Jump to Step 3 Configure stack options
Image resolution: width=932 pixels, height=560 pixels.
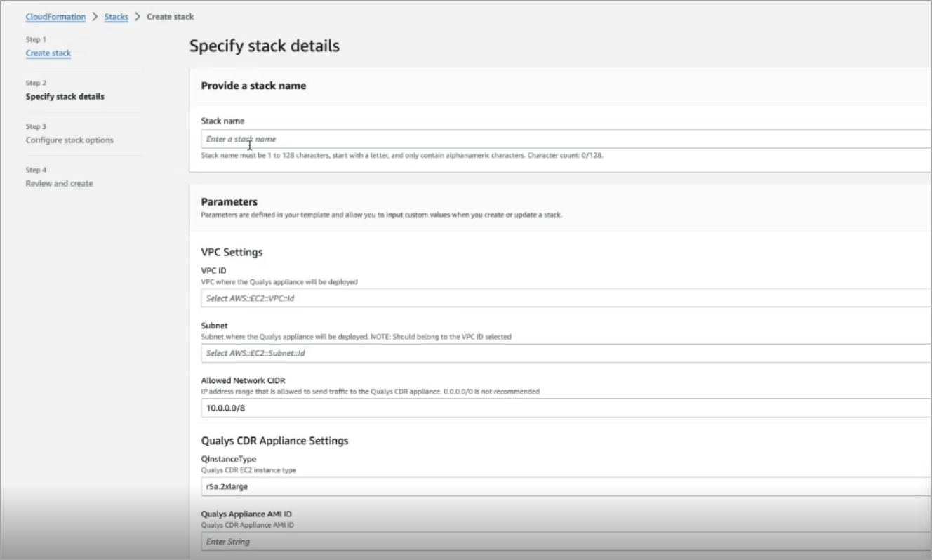coord(69,140)
